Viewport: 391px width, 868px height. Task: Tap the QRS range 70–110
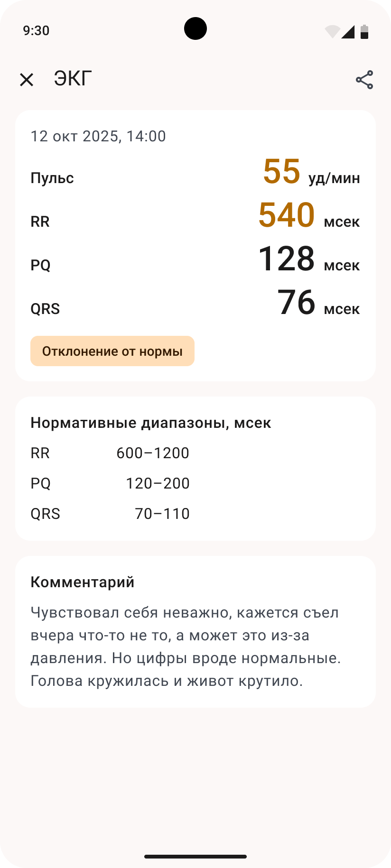click(x=162, y=514)
